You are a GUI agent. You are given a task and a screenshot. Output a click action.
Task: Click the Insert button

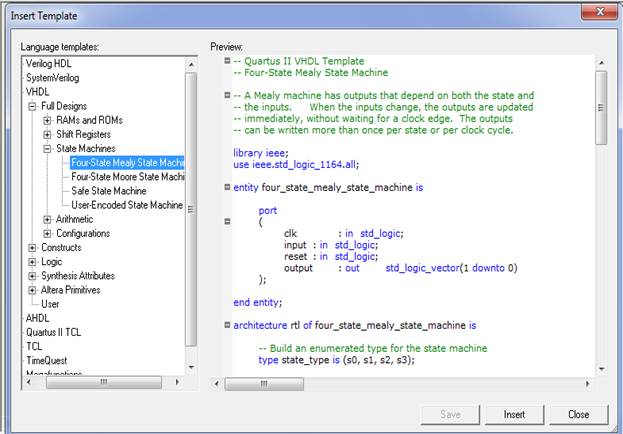[514, 414]
